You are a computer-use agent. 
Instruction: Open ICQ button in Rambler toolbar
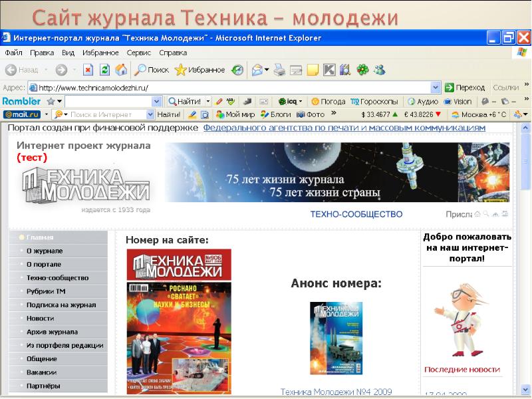coord(290,101)
